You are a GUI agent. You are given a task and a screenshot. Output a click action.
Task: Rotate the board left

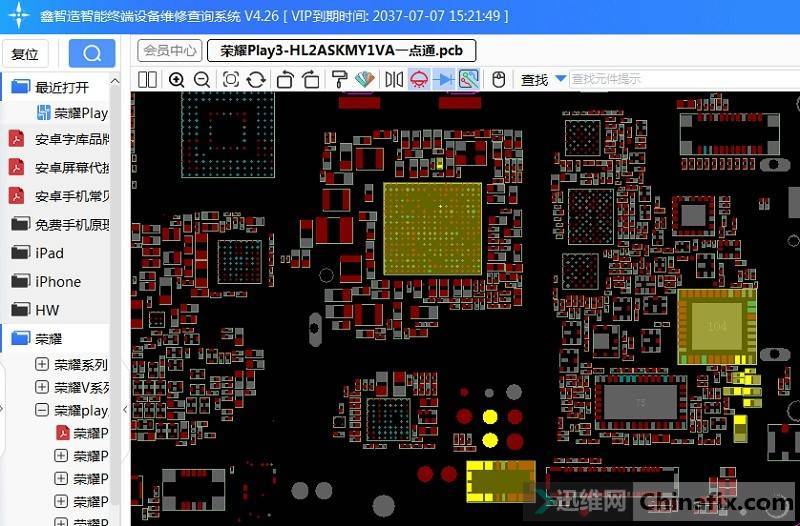(x=285, y=79)
